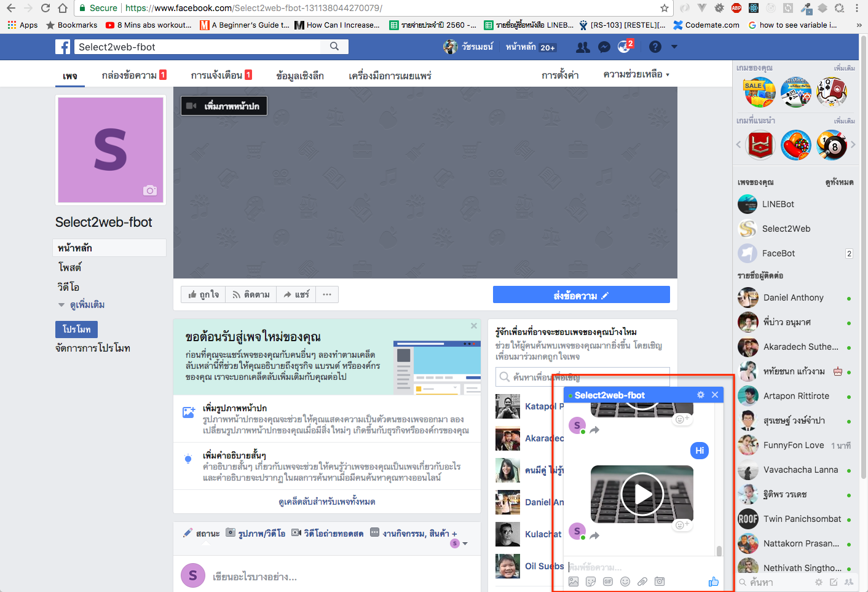Image resolution: width=868 pixels, height=592 pixels.
Task: Click the paperclip file attach icon
Action: [642, 582]
